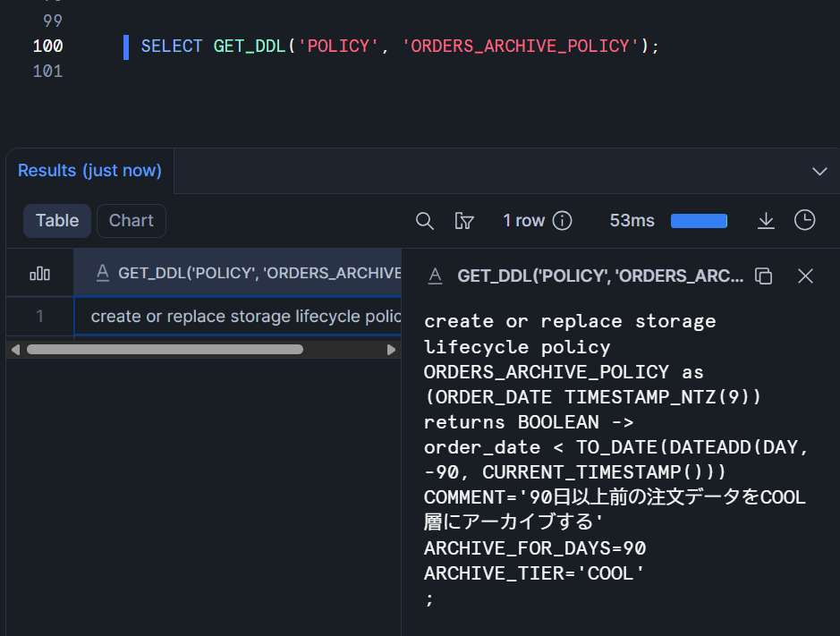Click the 53ms query duration label
This screenshot has width=840, height=636.
(x=632, y=221)
